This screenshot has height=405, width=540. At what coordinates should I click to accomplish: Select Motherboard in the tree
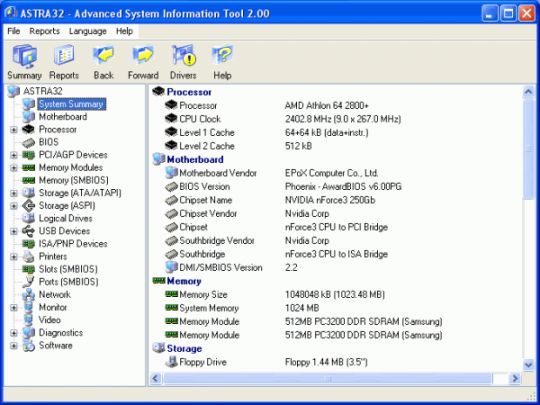(63, 117)
